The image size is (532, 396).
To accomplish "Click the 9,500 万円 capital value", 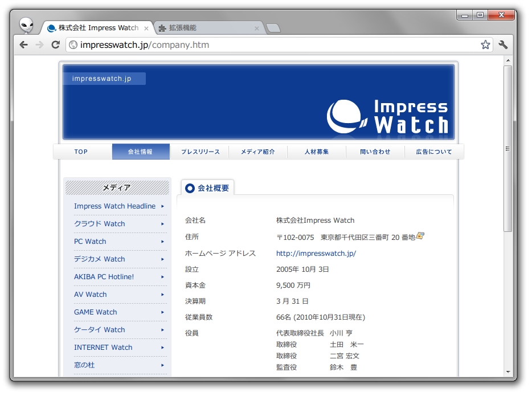I will point(293,285).
